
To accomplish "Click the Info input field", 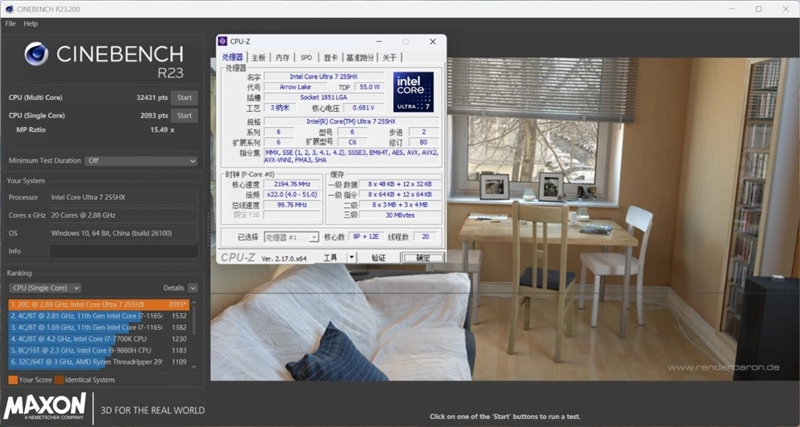I will (123, 251).
